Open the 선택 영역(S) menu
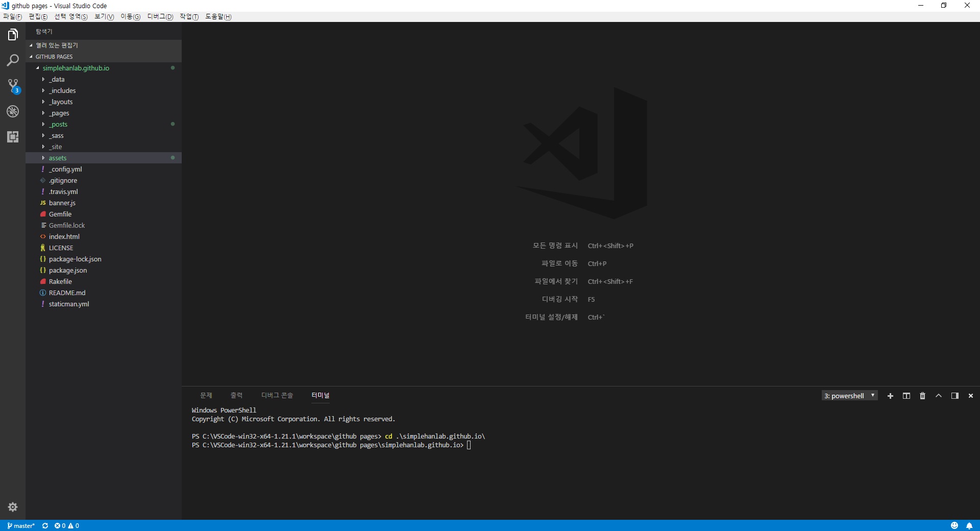 [x=71, y=17]
